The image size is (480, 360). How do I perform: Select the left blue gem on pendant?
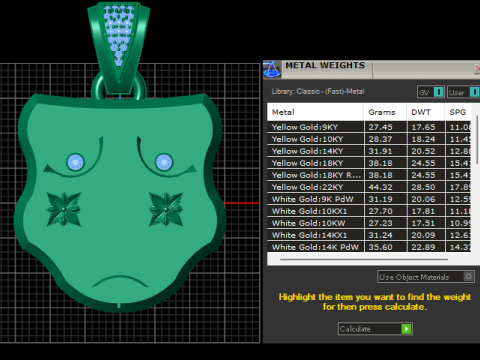pyautogui.click(x=75, y=162)
